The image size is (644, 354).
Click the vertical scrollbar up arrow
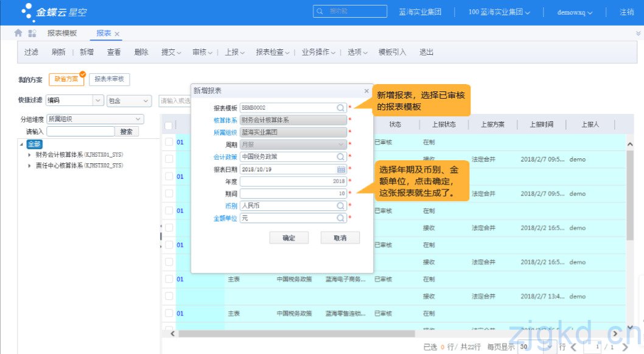(x=630, y=144)
